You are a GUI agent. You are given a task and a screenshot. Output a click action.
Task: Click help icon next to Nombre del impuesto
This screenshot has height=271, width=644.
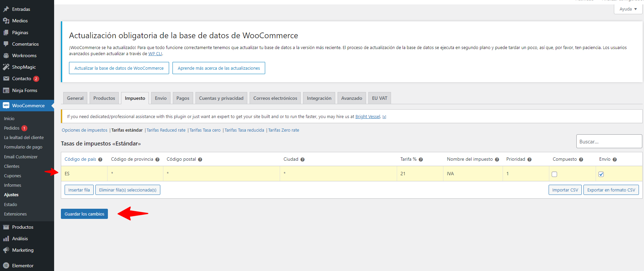pyautogui.click(x=497, y=160)
